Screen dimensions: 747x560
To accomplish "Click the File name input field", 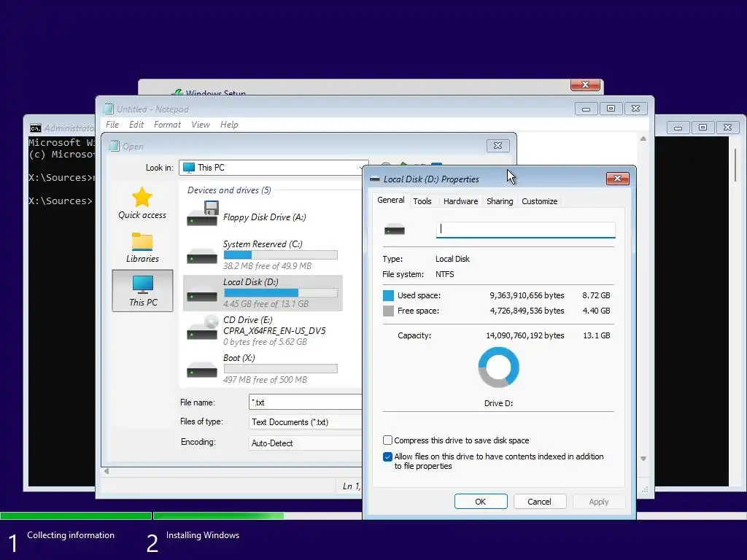I will (306, 402).
